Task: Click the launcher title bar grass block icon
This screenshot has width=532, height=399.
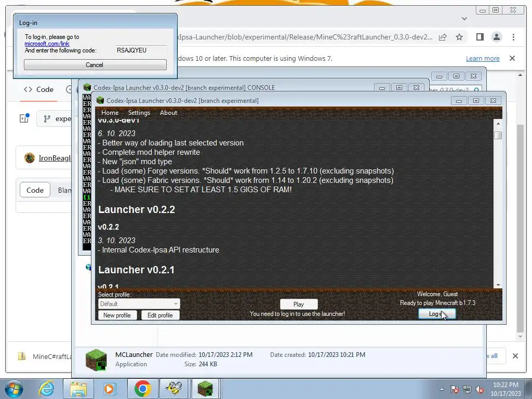Action: 100,100
